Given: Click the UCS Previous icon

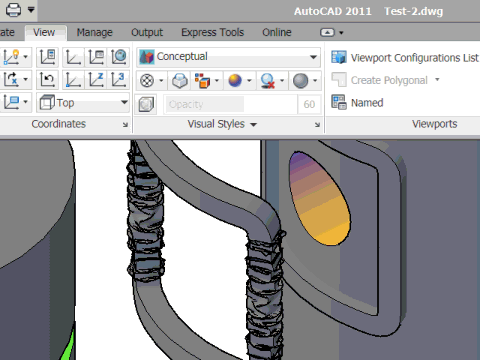Looking at the screenshot, I should [47, 79].
